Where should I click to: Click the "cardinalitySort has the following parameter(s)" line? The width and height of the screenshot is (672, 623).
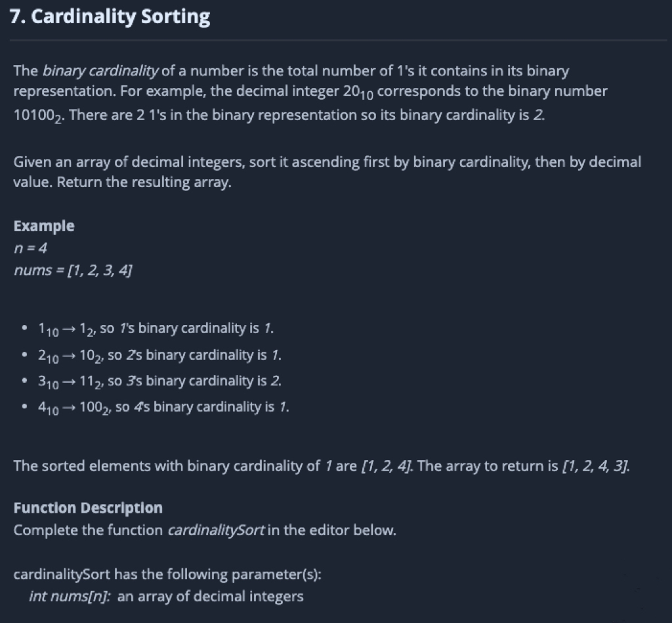(167, 574)
